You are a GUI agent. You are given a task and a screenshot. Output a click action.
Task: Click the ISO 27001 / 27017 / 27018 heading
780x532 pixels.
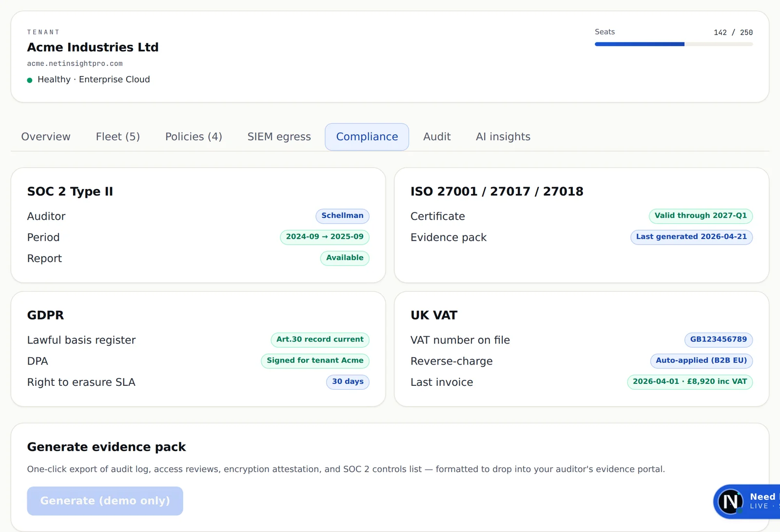pyautogui.click(x=497, y=191)
